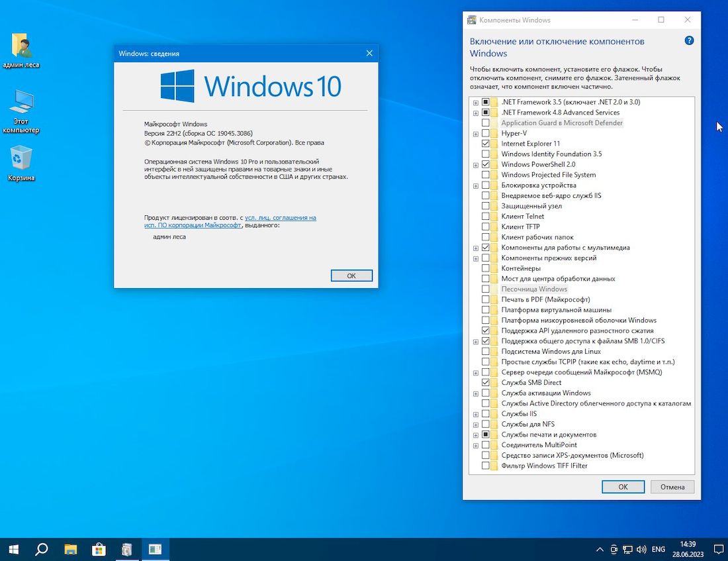Open the notification center icon
The height and width of the screenshot is (561, 728).
[718, 550]
